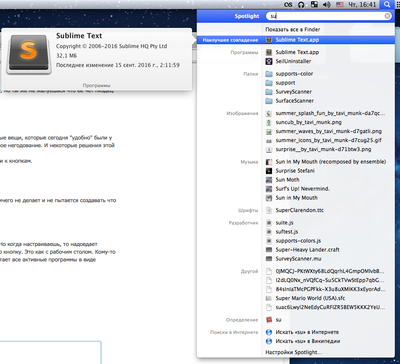The height and width of the screenshot is (364, 400).
Task: Open the volume control in menu bar
Action: [x=327, y=5]
